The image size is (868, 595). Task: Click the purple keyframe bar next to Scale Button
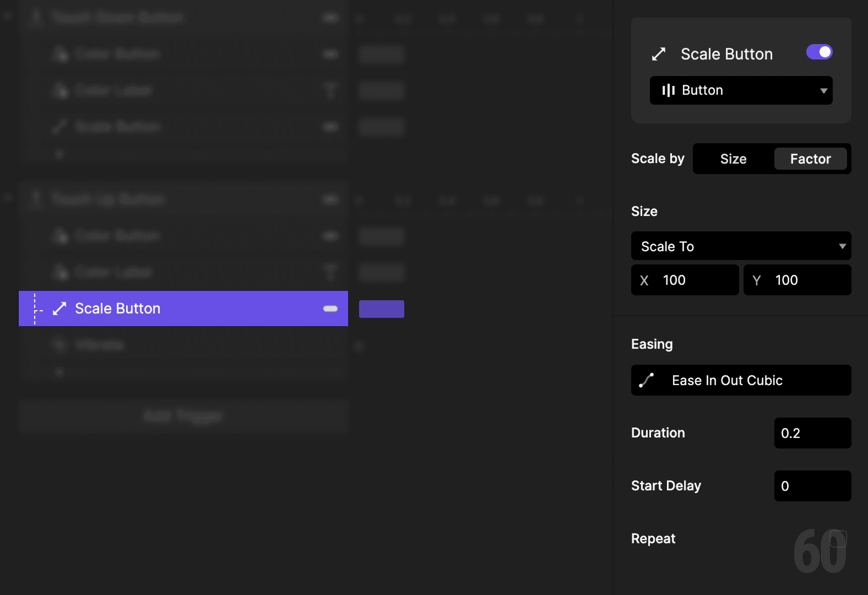coord(381,309)
